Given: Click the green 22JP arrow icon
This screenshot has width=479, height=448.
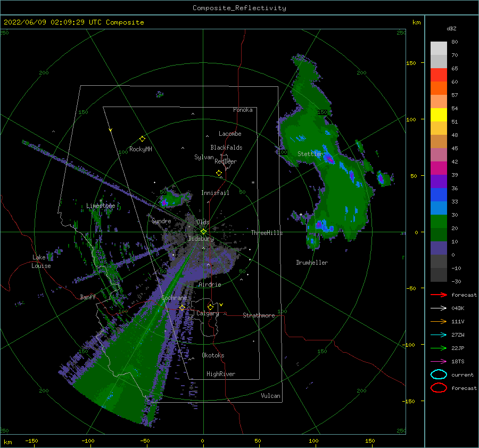Looking at the screenshot, I should pyautogui.click(x=439, y=348).
